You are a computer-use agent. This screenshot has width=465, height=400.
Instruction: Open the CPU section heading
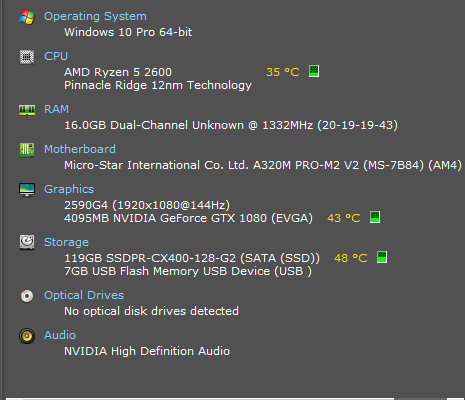click(56, 56)
